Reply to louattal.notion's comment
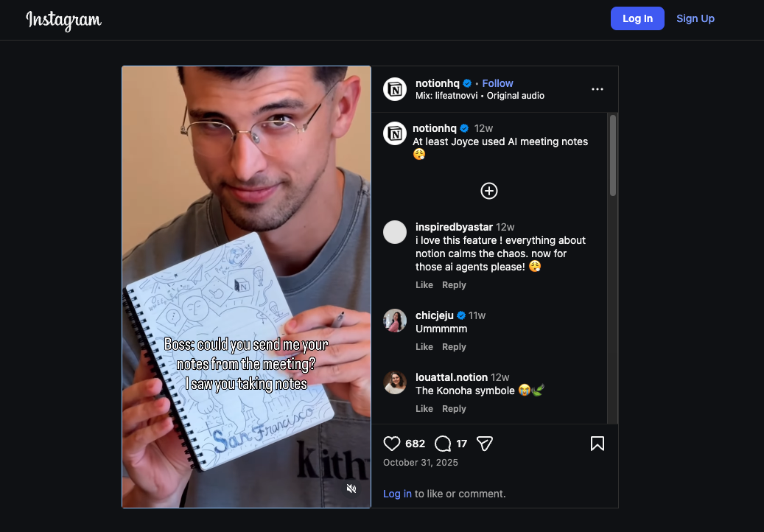 click(454, 408)
